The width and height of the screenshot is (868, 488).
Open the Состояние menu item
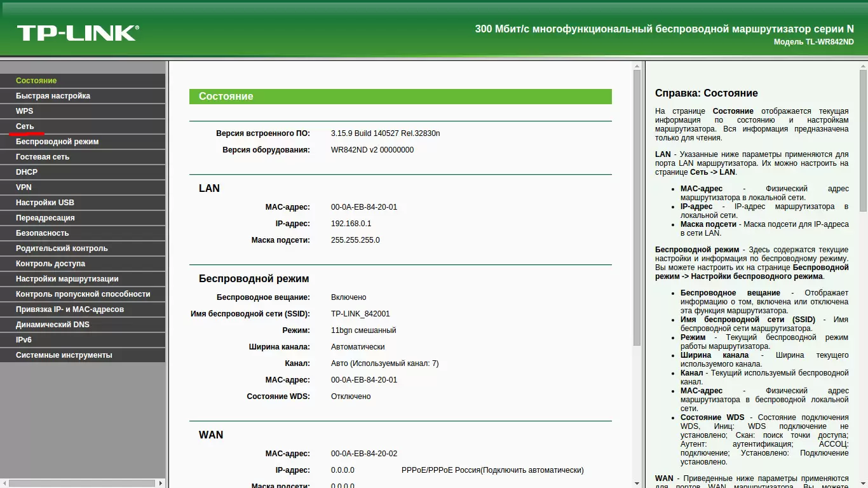coord(36,81)
